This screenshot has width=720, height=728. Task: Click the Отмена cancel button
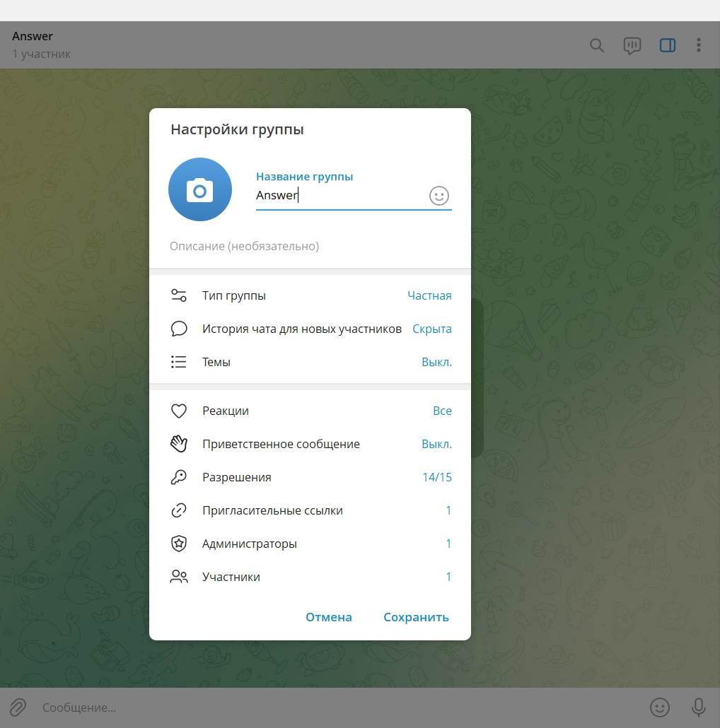click(329, 617)
